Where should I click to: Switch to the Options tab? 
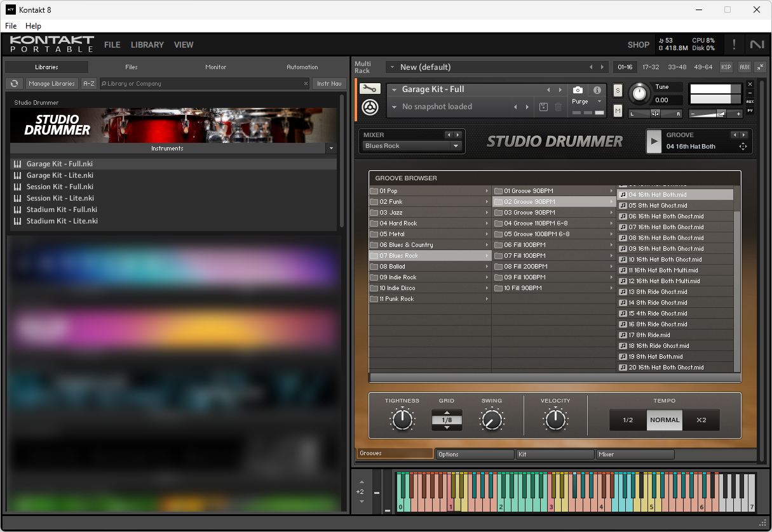click(475, 455)
